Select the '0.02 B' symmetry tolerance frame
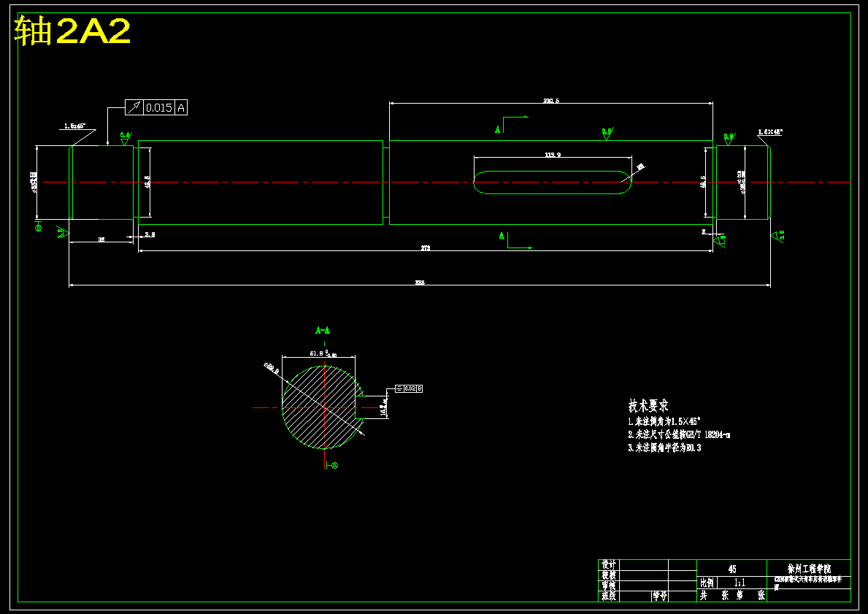The width and height of the screenshot is (868, 614). click(409, 388)
